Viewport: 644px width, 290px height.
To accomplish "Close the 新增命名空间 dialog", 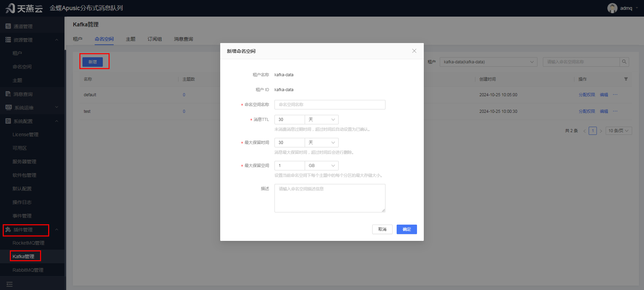I will coord(414,51).
